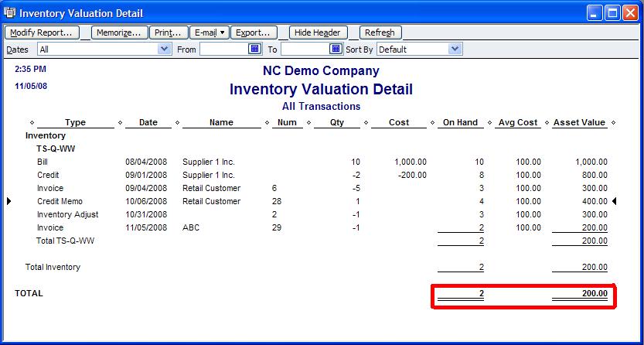Click inside the To date field

tap(304, 49)
